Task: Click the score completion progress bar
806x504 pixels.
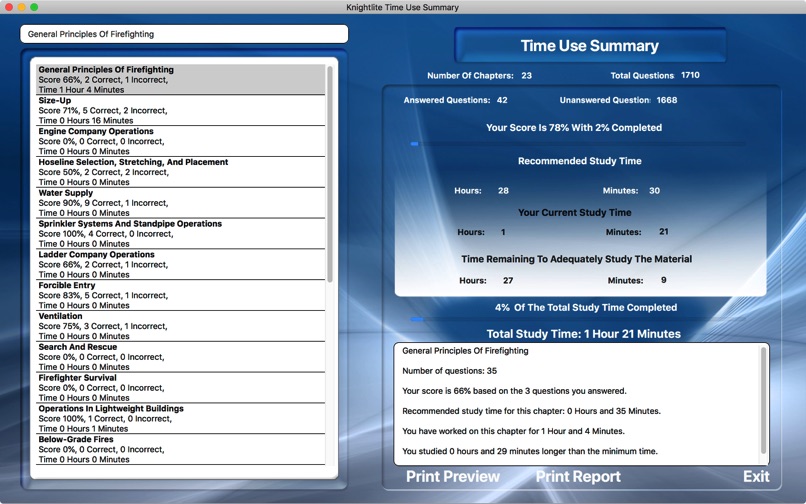Action: (x=578, y=144)
